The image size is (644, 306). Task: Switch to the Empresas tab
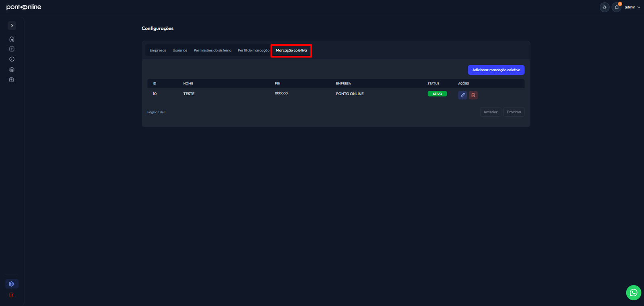coord(158,50)
